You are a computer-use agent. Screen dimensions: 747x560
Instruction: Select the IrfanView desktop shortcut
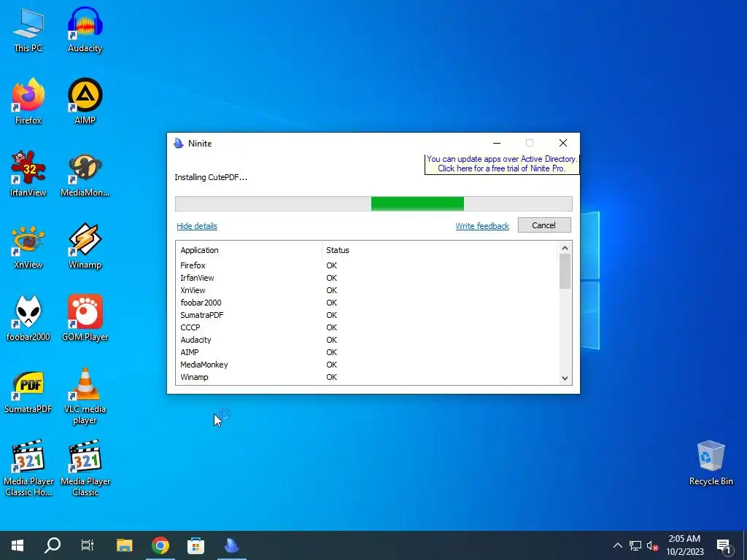click(x=28, y=174)
